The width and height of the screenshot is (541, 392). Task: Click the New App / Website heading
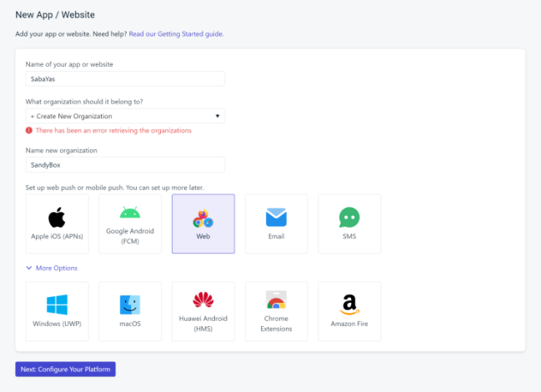(x=55, y=15)
